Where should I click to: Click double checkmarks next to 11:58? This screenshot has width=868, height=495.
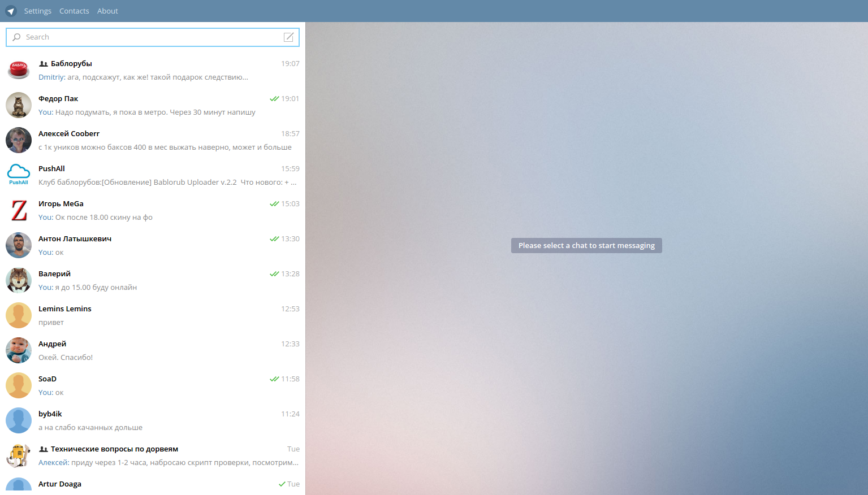(x=274, y=379)
